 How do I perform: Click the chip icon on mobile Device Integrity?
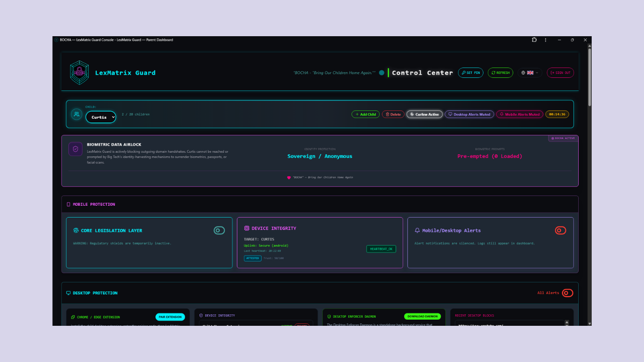[247, 228]
